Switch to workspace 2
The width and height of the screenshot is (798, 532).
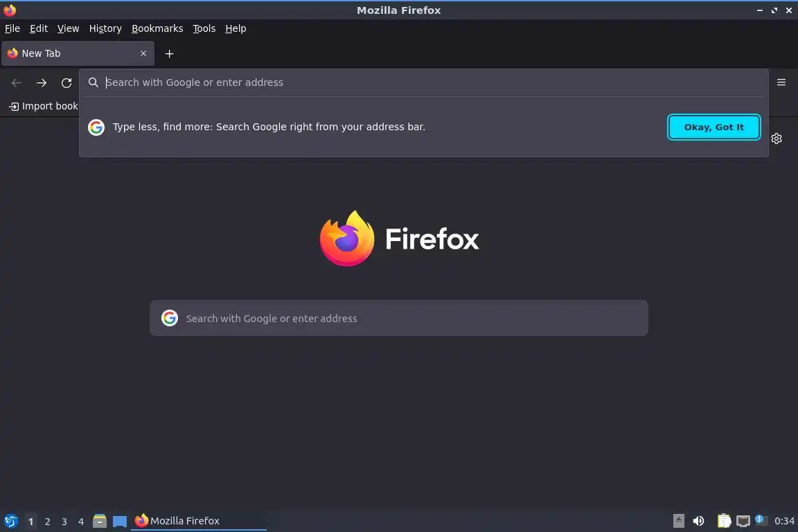(x=47, y=522)
